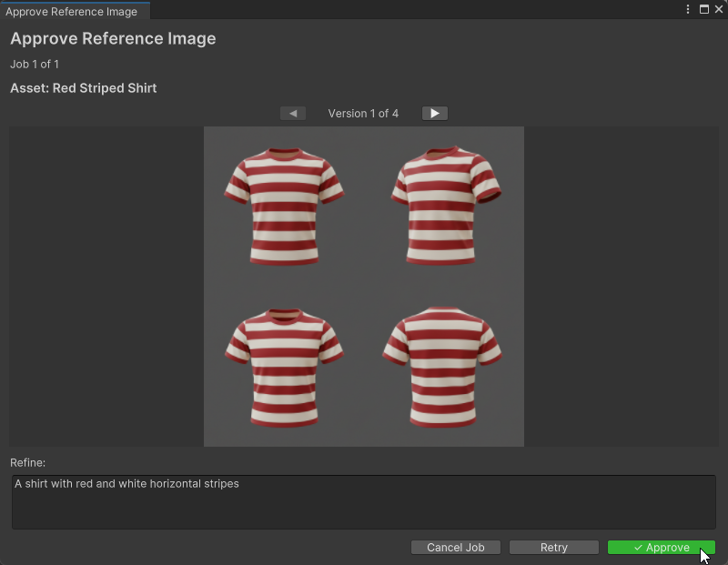The image size is (728, 565).
Task: Click the top-right shirt render
Action: (x=445, y=207)
